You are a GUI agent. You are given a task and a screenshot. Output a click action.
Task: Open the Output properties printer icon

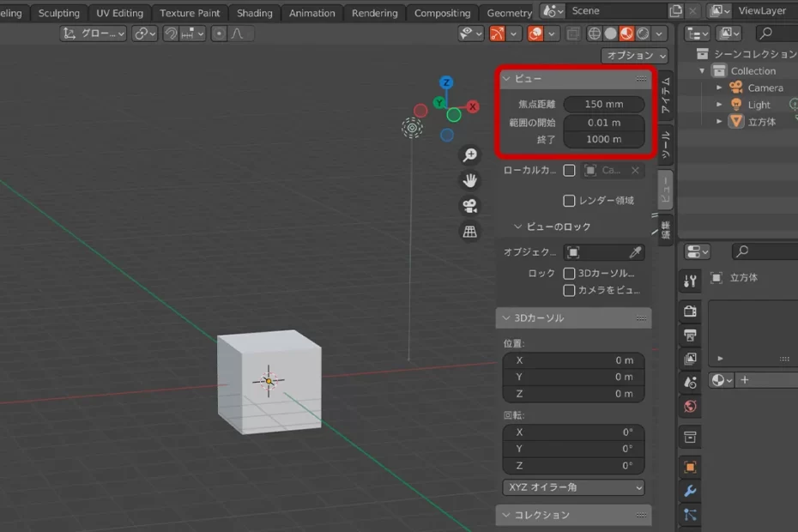[690, 335]
